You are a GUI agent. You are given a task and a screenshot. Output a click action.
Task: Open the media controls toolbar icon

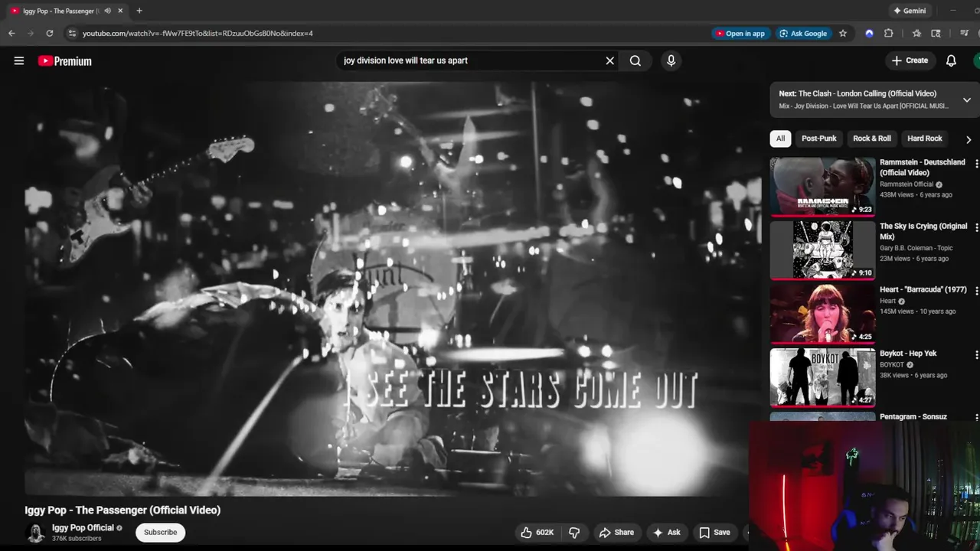click(964, 33)
